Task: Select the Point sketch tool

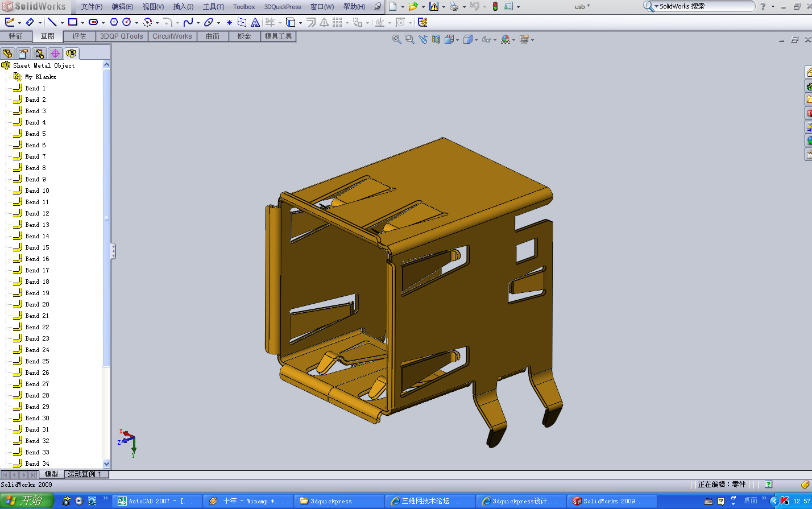Action: pos(229,22)
